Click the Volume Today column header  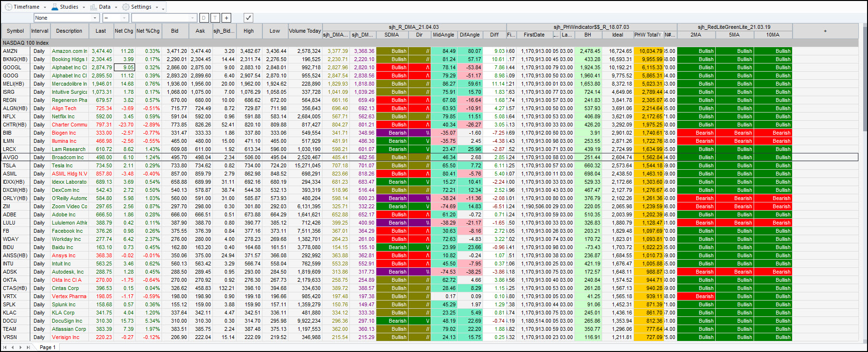(x=305, y=31)
